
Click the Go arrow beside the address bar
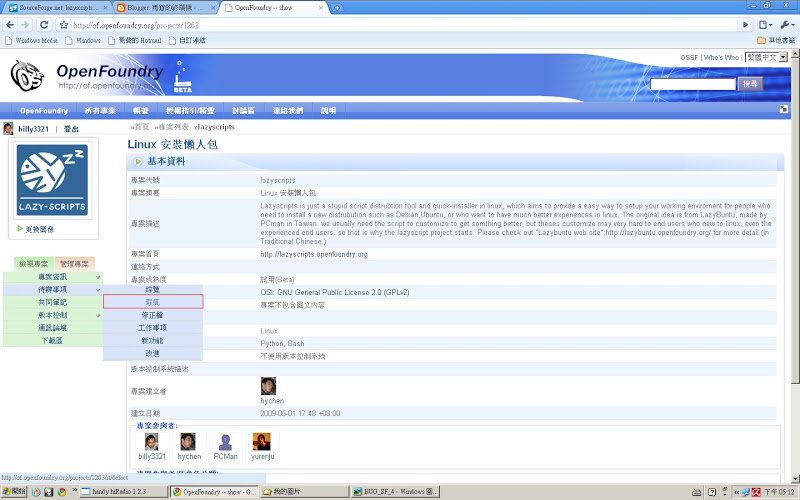pyautogui.click(x=745, y=24)
